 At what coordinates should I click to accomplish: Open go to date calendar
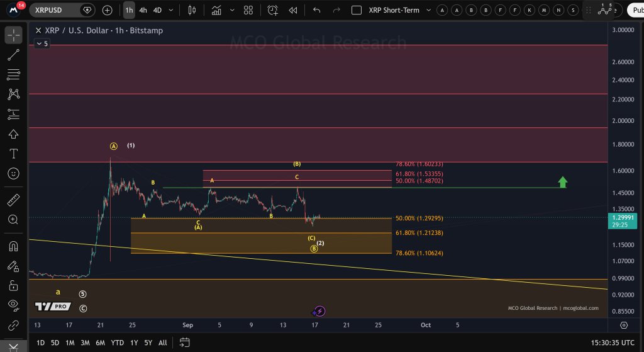185,342
